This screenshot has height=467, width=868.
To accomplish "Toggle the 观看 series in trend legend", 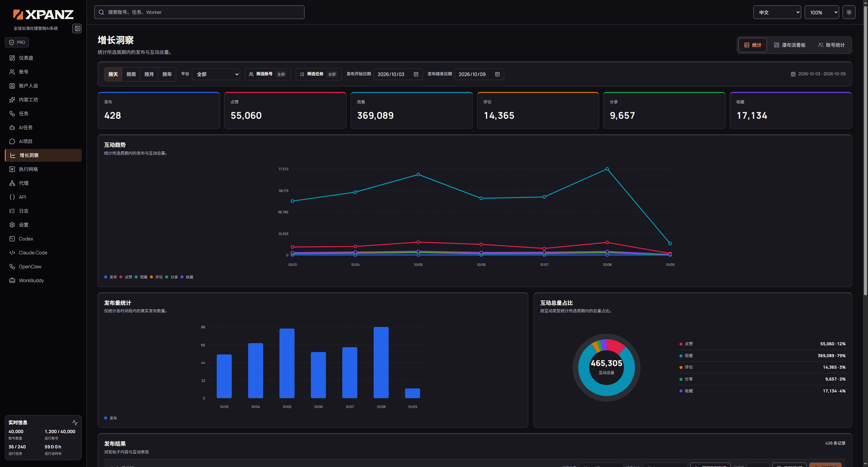I will pos(141,277).
